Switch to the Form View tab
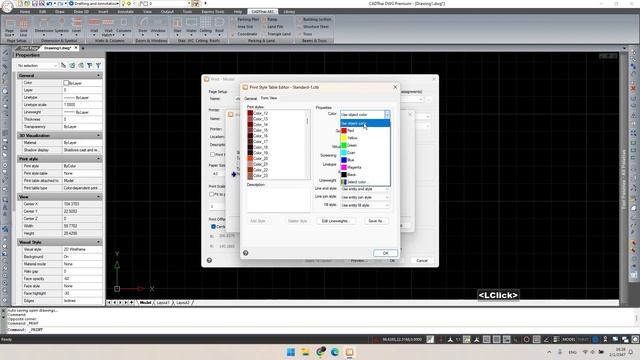Screen dimensions: 640x360 pos(269,98)
